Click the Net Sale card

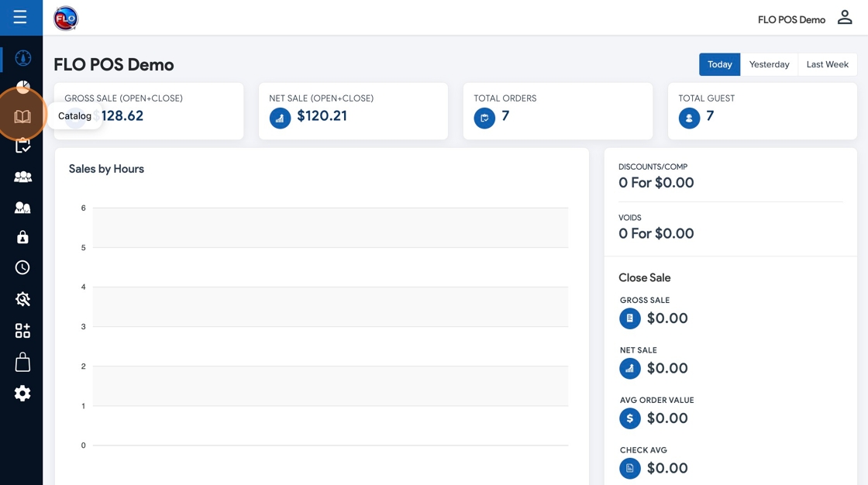(x=353, y=111)
